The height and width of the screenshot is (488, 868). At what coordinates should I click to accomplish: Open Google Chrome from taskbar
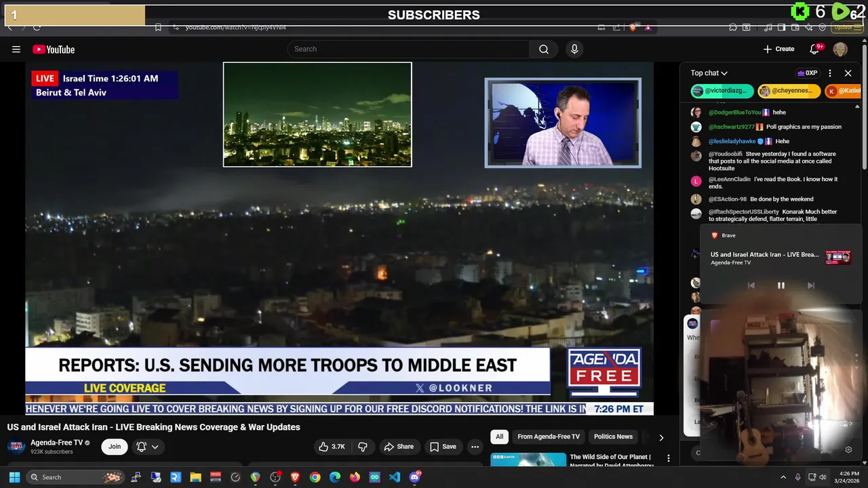coord(315,477)
